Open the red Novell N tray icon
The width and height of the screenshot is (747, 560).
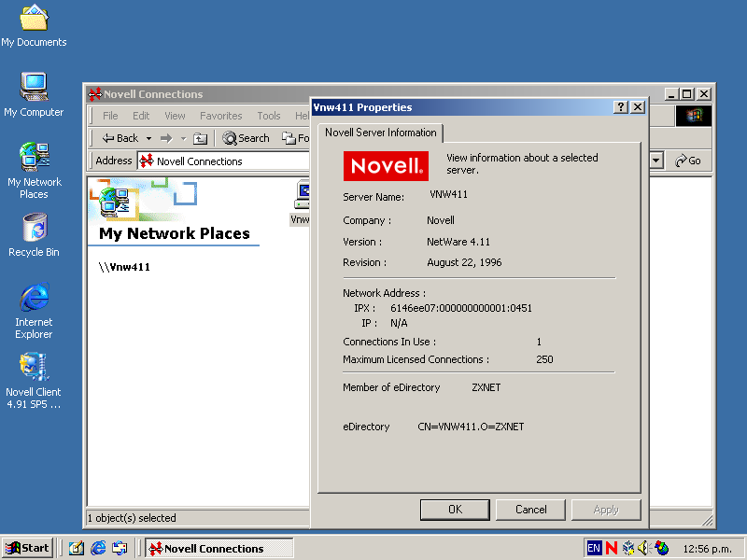coord(612,548)
